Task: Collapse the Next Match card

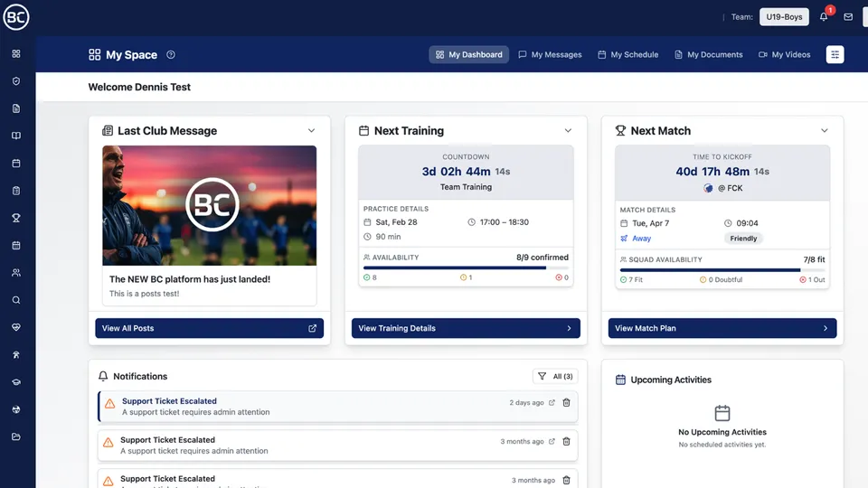Action: [x=825, y=130]
